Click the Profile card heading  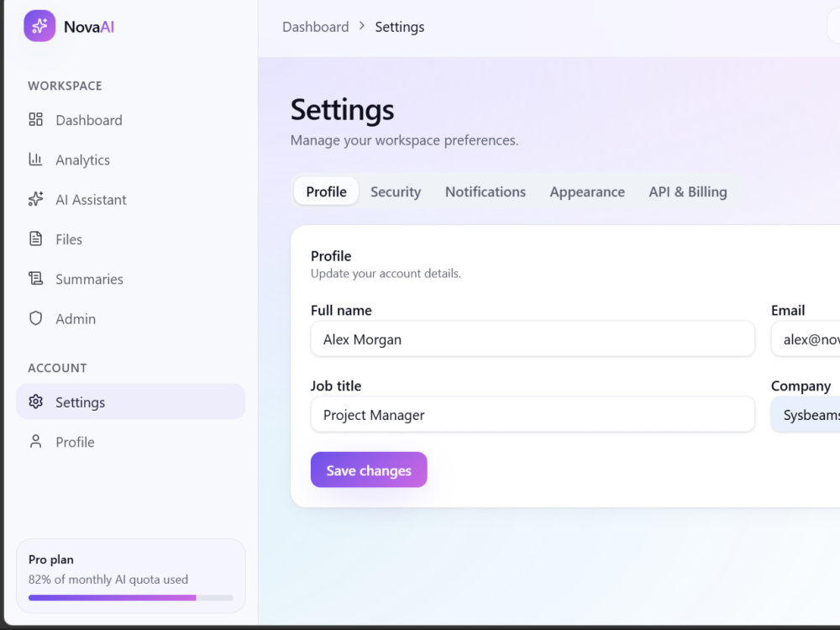tap(331, 256)
